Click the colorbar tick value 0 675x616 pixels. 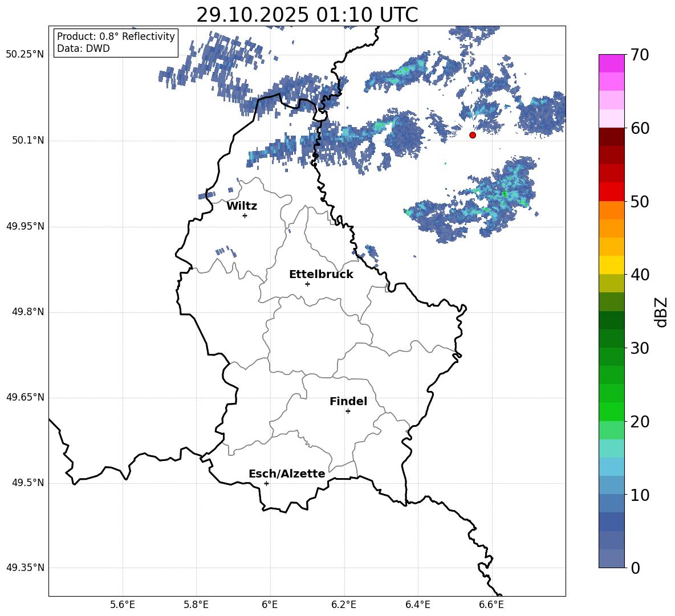[636, 568]
